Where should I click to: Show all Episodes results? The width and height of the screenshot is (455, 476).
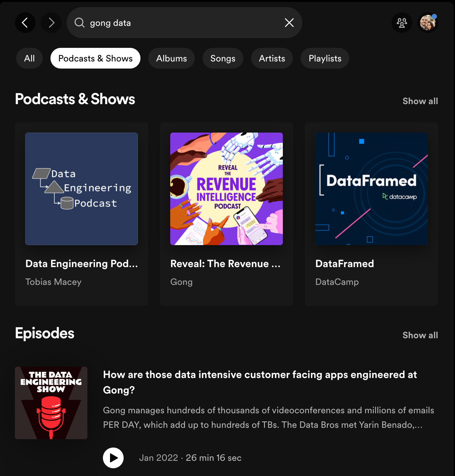pos(420,335)
